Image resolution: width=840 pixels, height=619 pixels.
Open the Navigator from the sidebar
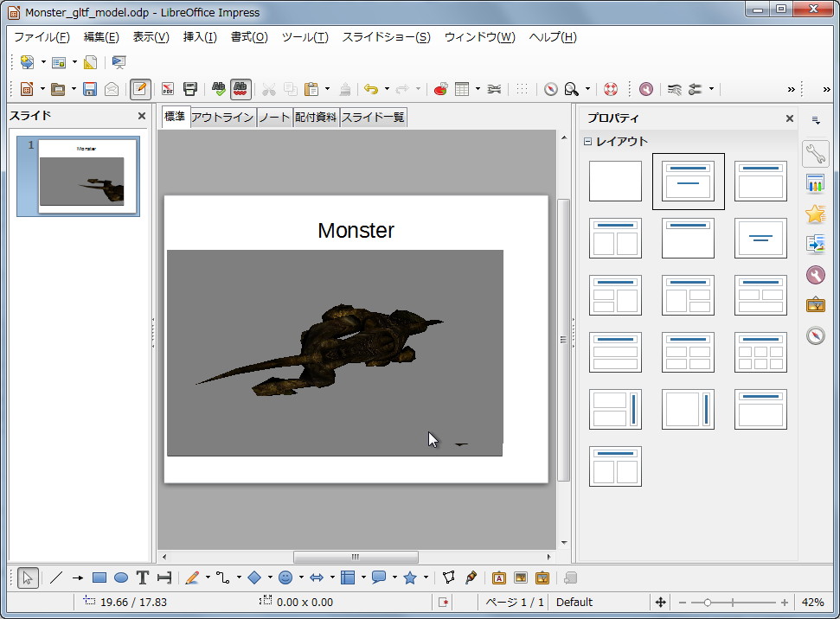pyautogui.click(x=815, y=335)
